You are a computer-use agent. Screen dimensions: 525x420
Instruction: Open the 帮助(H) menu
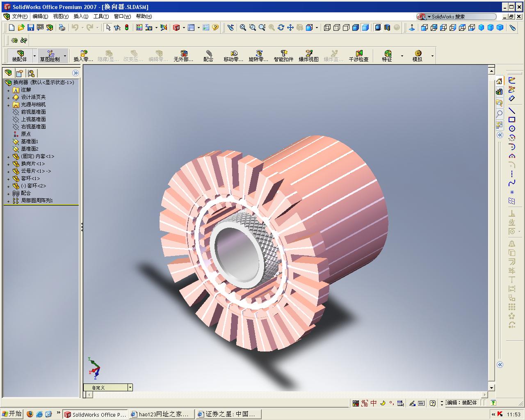pyautogui.click(x=144, y=16)
